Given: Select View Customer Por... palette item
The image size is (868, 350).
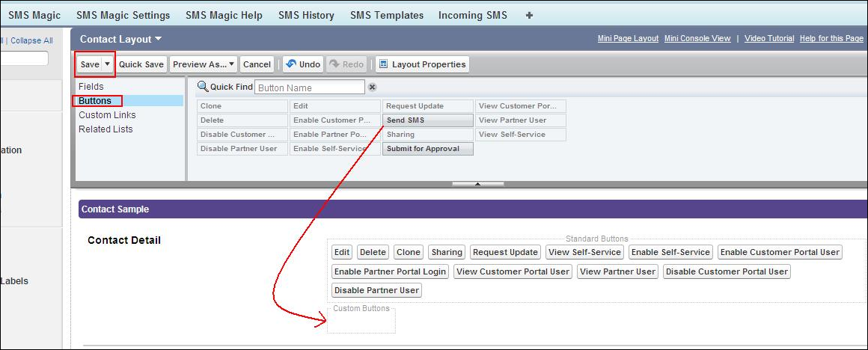Looking at the screenshot, I should pyautogui.click(x=521, y=106).
